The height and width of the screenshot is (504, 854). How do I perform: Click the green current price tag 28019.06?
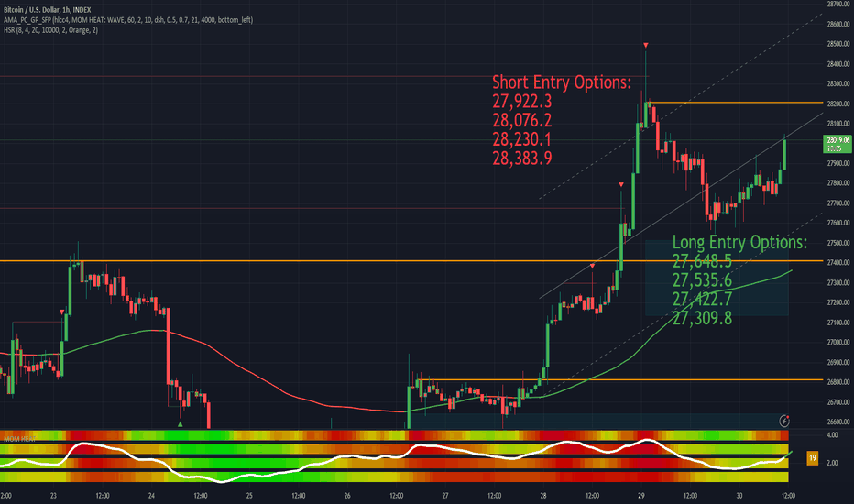point(838,145)
